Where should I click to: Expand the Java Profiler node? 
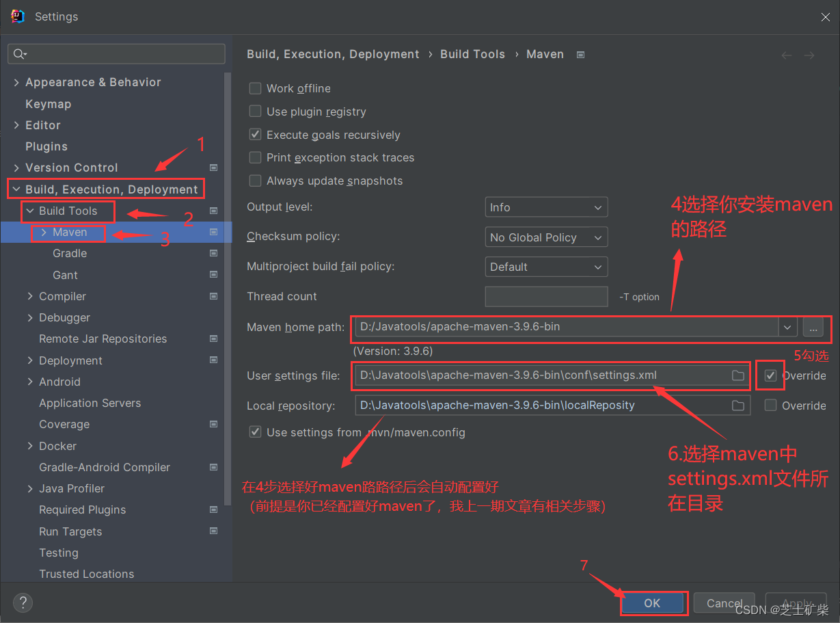[30, 488]
